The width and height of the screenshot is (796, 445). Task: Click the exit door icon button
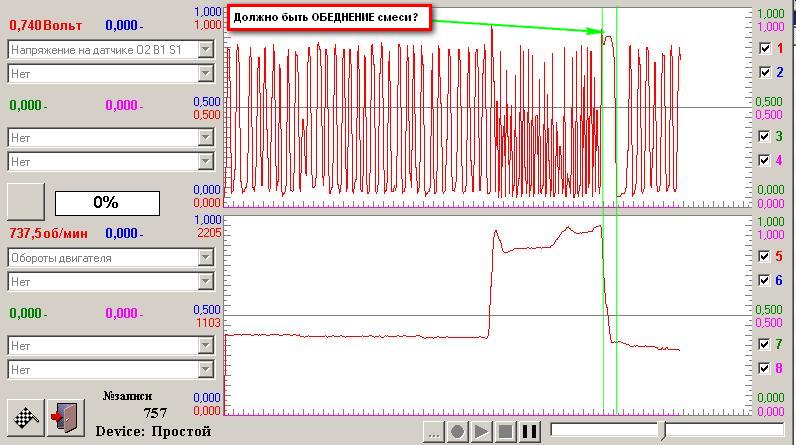pyautogui.click(x=65, y=418)
